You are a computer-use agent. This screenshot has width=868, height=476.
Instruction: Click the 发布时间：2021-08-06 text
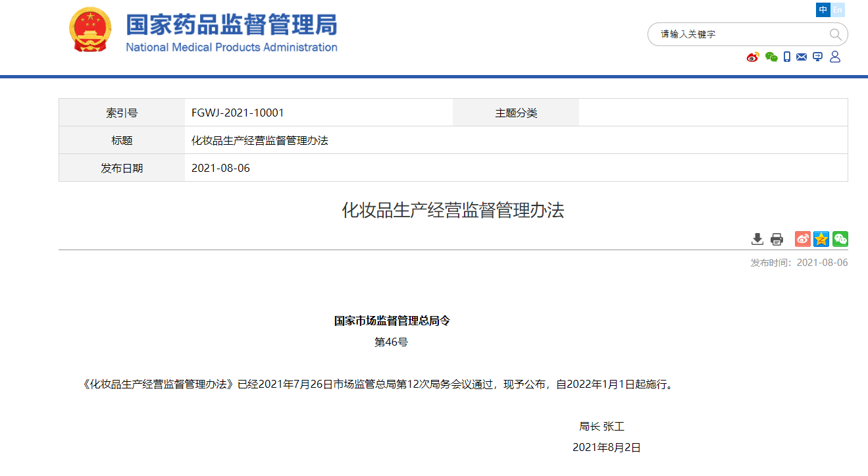tap(799, 263)
